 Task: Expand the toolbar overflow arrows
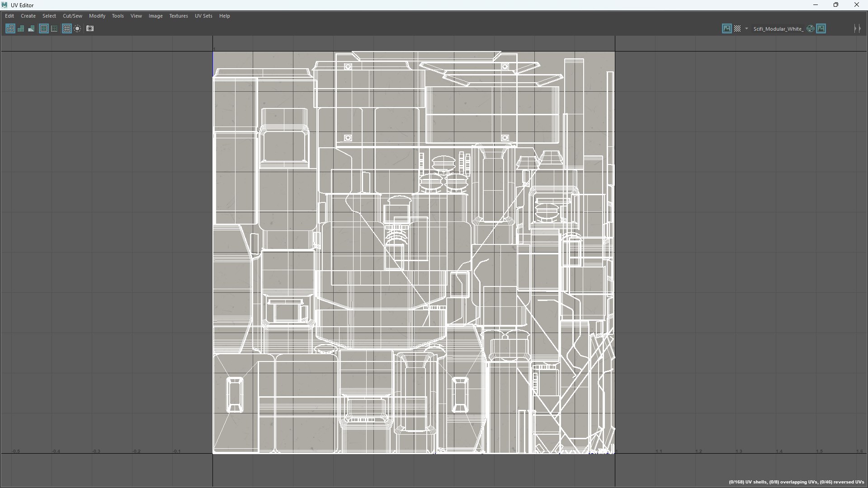(x=857, y=28)
